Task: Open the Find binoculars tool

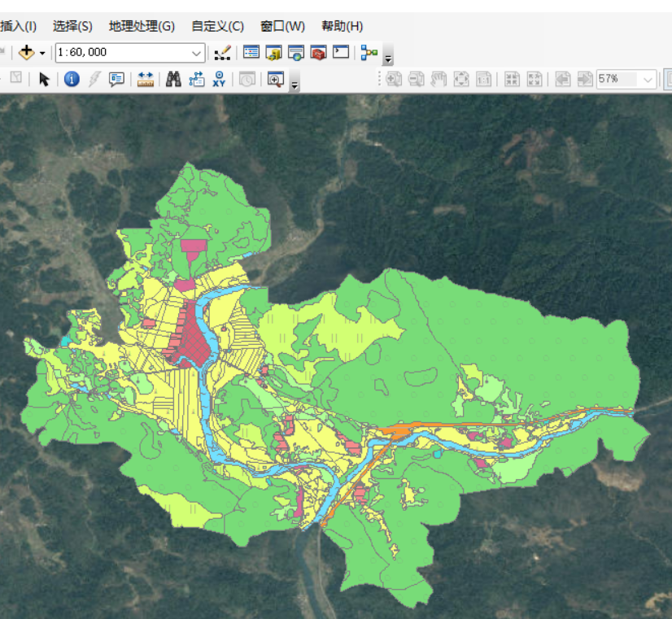Action: click(173, 79)
